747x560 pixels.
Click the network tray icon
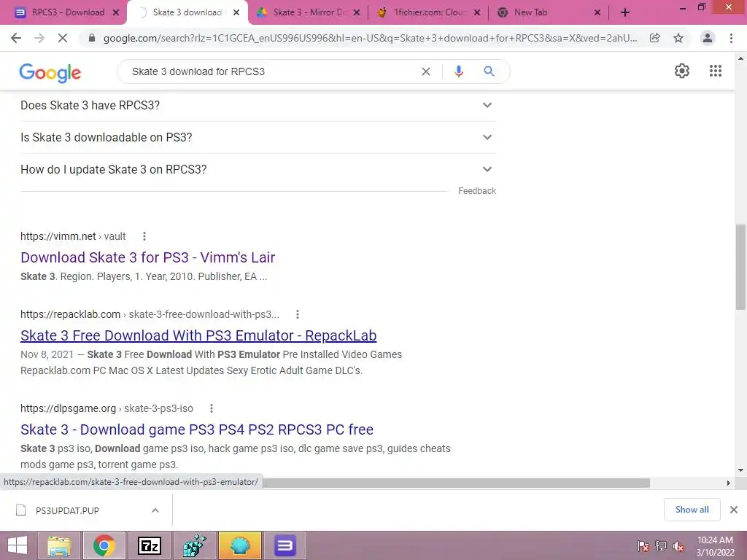coord(661,546)
